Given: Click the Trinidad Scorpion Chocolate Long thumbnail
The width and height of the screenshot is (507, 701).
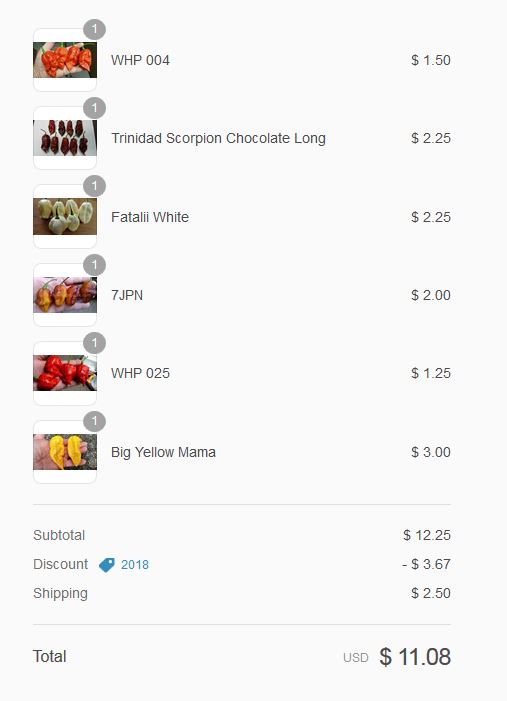Looking at the screenshot, I should point(65,138).
